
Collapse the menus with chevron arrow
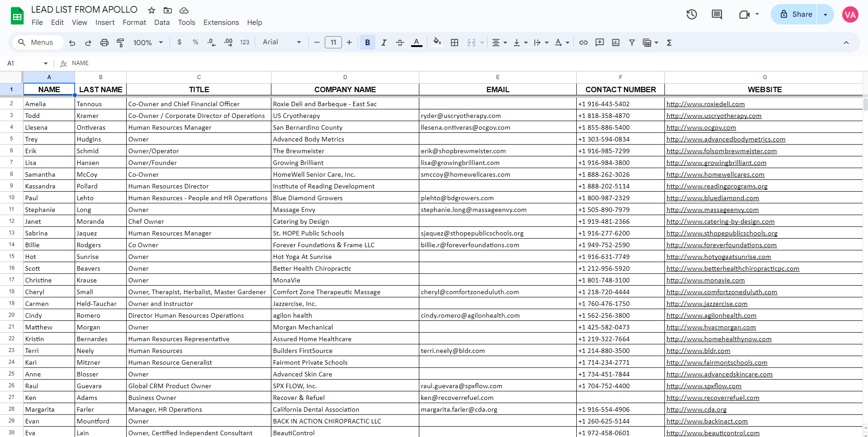click(x=846, y=42)
